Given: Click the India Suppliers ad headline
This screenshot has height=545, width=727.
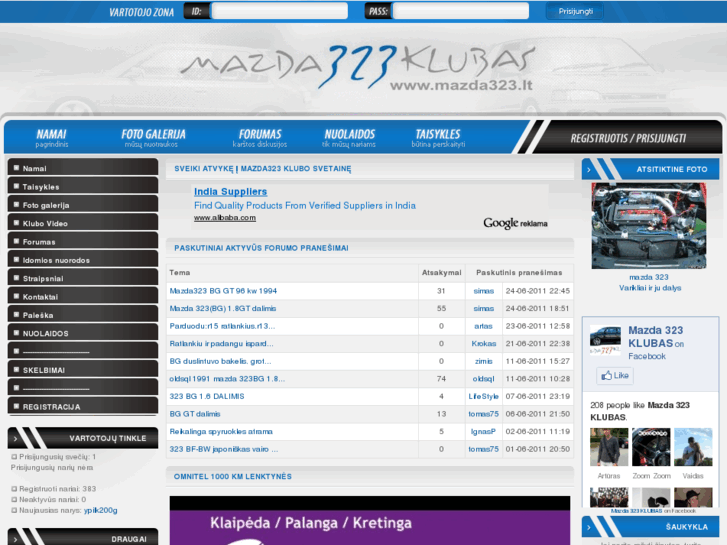Looking at the screenshot, I should [230, 192].
